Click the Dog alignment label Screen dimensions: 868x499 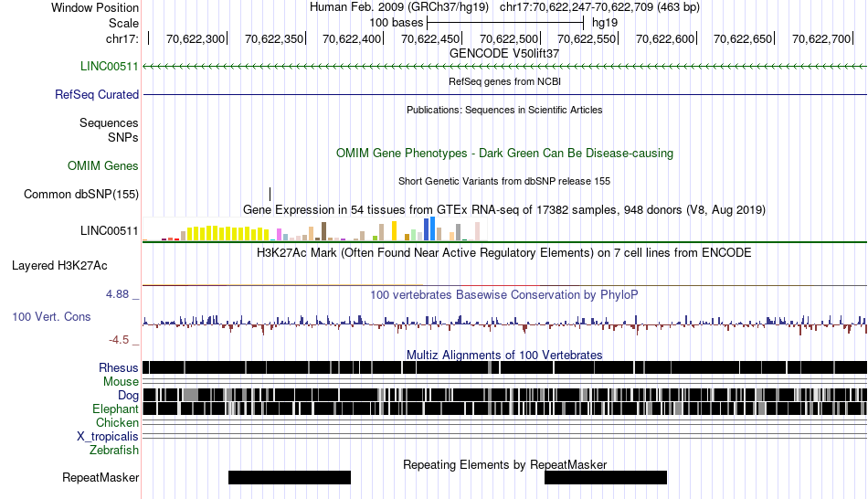coord(128,396)
